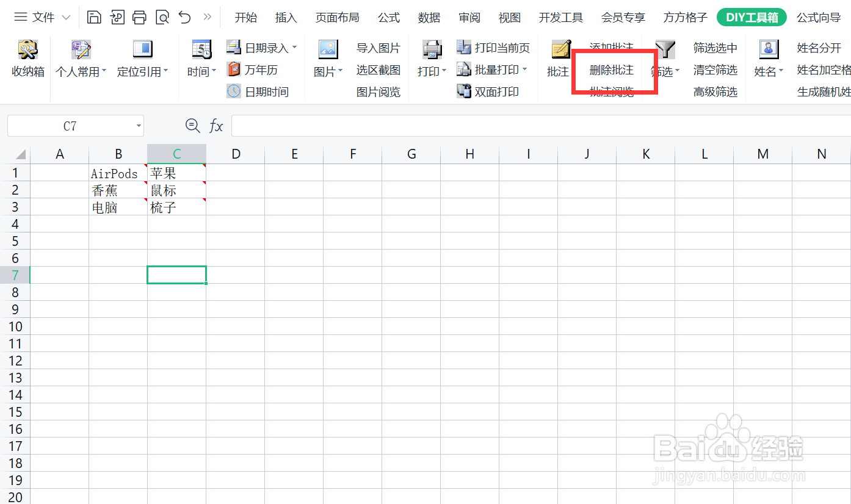851x504 pixels.
Task: Click 筛选选中 filter selected
Action: click(715, 48)
